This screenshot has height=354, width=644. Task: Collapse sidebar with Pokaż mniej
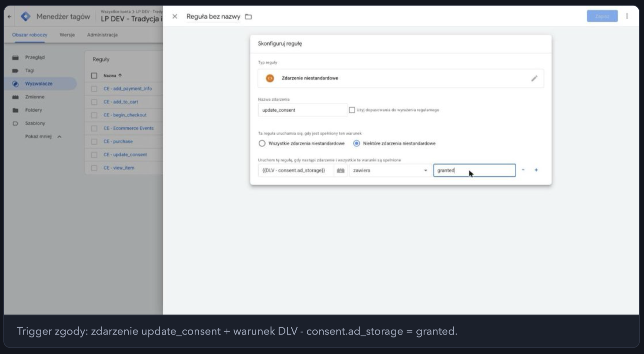(43, 136)
